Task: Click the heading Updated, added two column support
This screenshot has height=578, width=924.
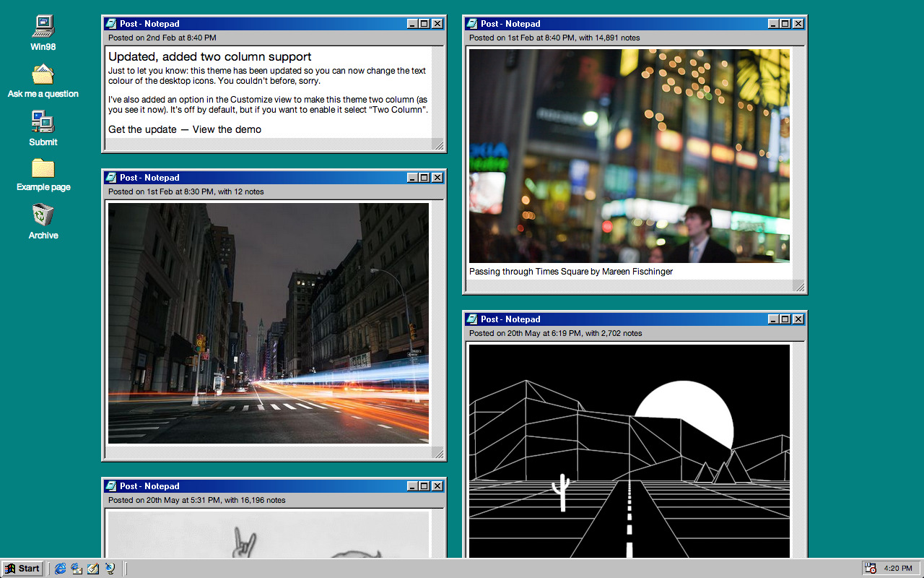Action: (x=210, y=56)
